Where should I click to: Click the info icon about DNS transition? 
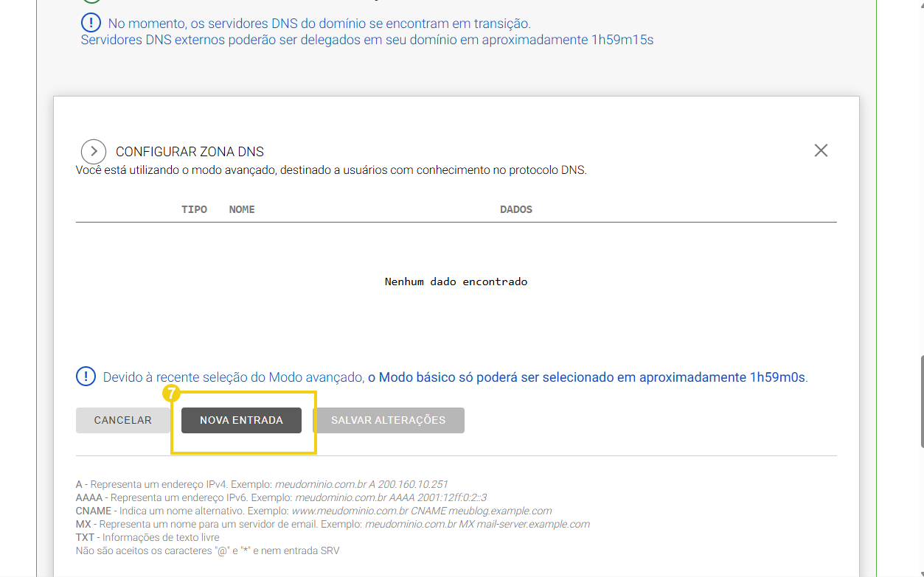(90, 22)
